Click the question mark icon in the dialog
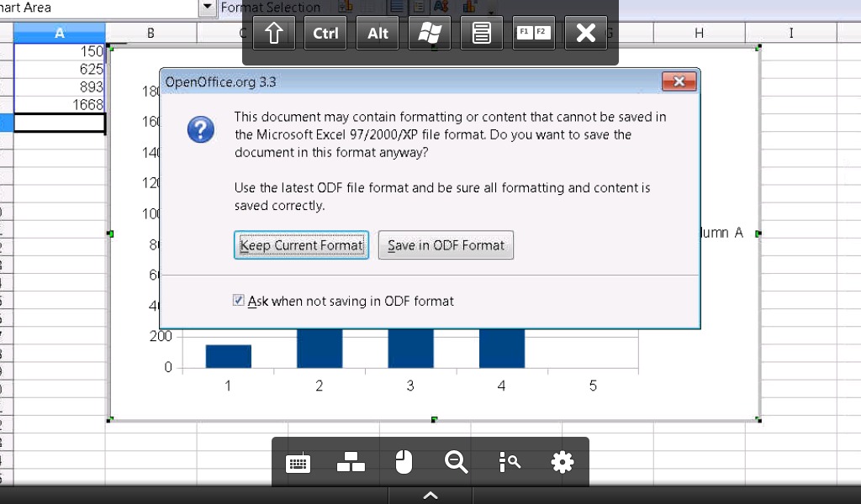Viewport: 861px width, 504px height. 200,129
